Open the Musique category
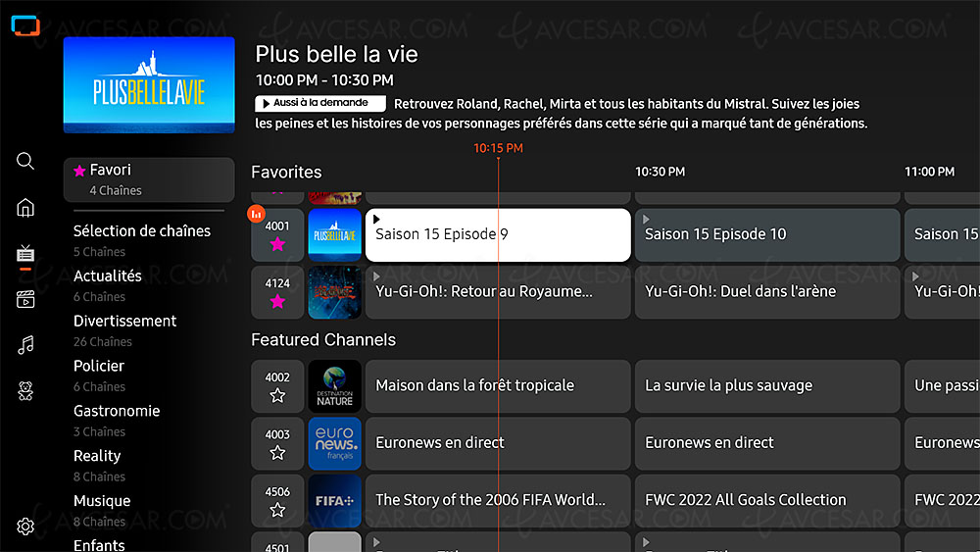The width and height of the screenshot is (980, 552). 102,510
